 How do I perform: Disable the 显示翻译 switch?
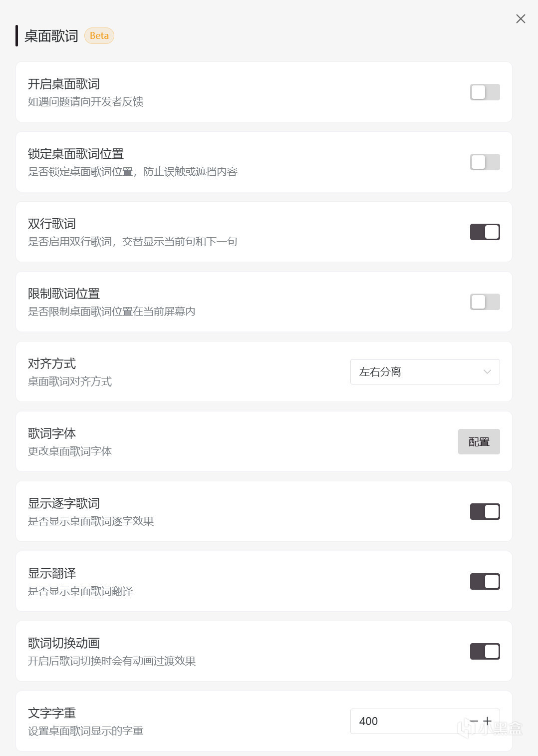click(x=485, y=582)
